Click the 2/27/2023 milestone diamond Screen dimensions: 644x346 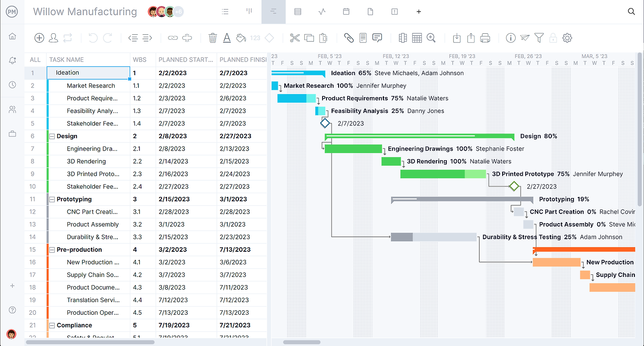point(514,186)
